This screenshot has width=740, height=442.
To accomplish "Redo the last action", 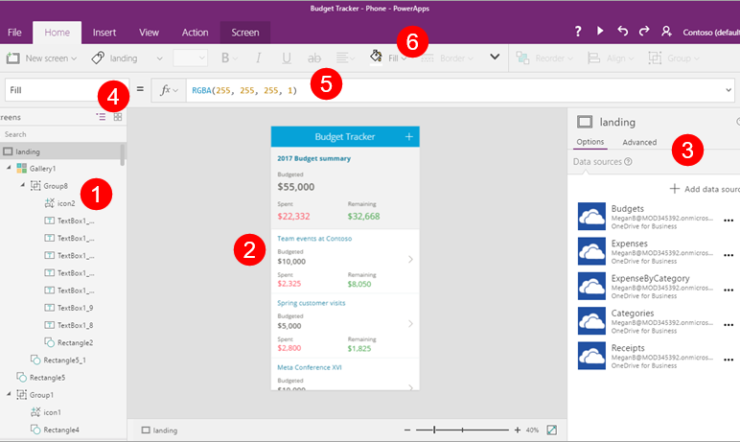I will point(644,31).
